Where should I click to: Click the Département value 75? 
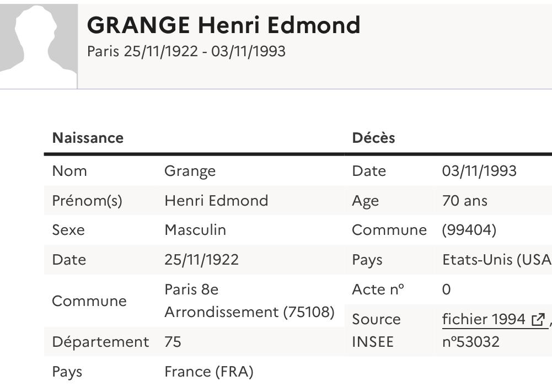click(x=173, y=342)
